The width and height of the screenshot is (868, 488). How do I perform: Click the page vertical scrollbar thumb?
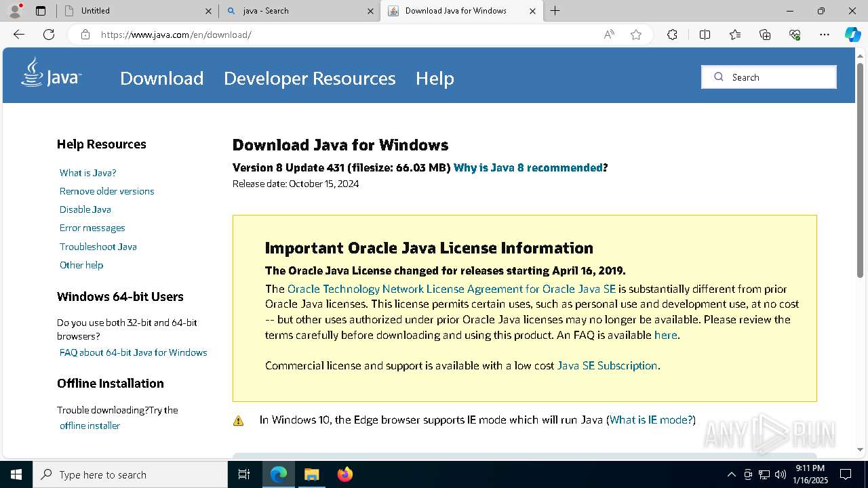861,169
